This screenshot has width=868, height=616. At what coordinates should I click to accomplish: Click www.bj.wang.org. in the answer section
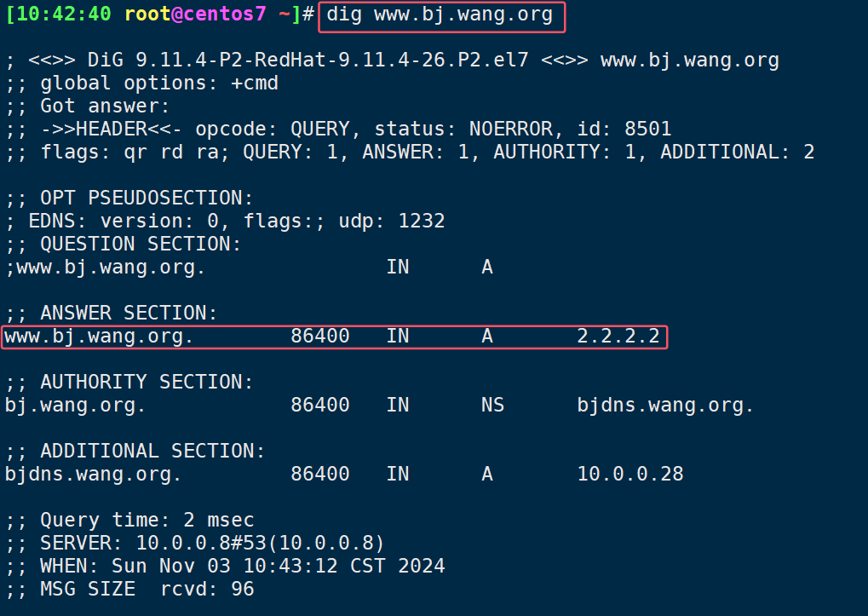pyautogui.click(x=99, y=337)
